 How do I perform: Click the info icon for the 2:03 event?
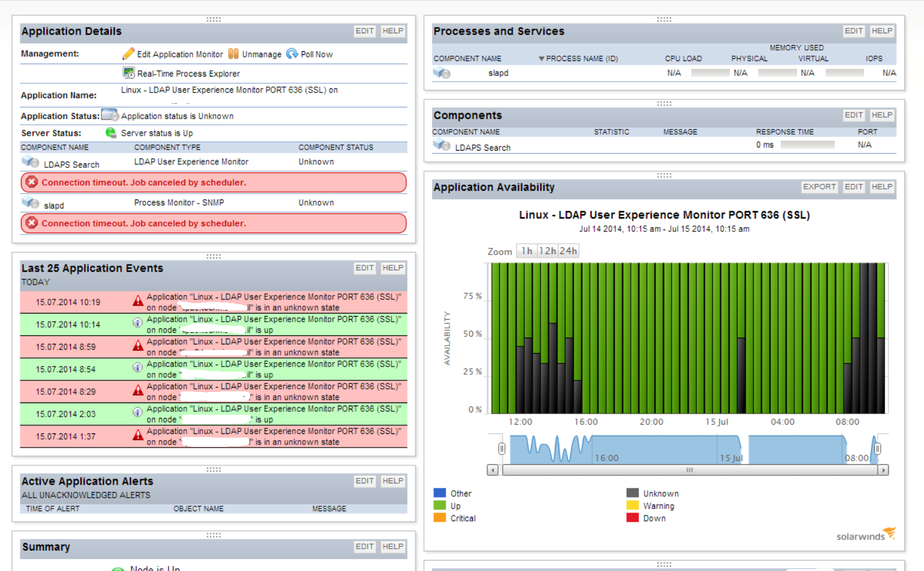tap(138, 412)
